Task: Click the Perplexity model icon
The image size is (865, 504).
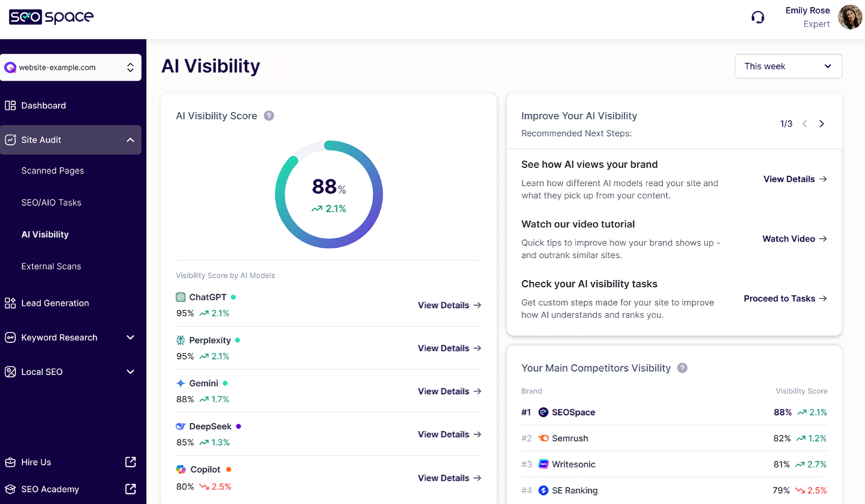Action: [180, 340]
